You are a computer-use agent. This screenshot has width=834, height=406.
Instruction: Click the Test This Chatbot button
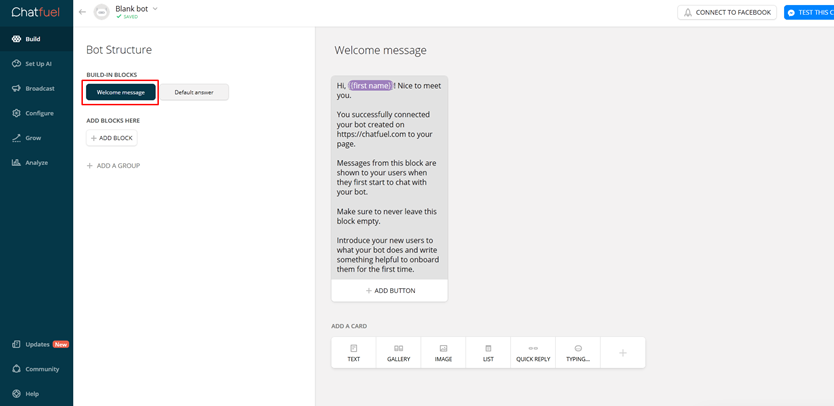[809, 12]
